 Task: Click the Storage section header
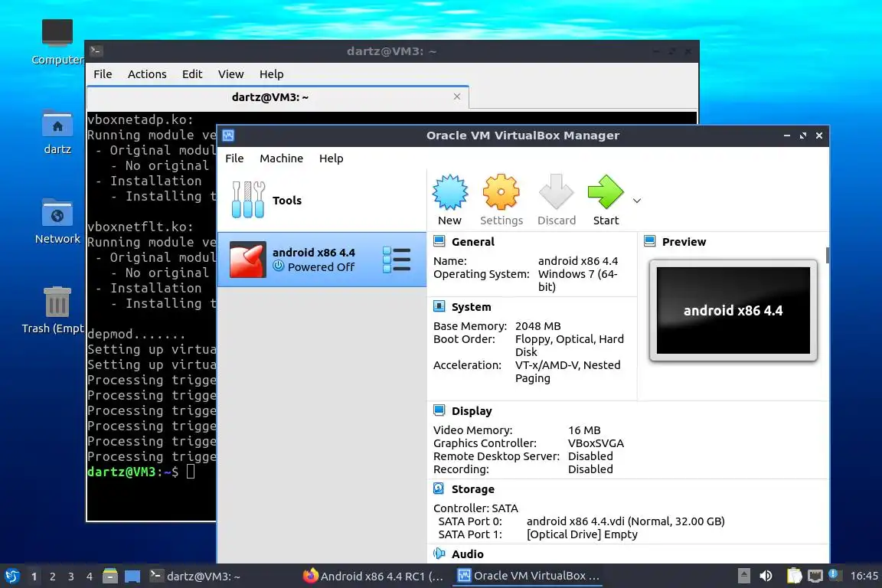pos(472,489)
